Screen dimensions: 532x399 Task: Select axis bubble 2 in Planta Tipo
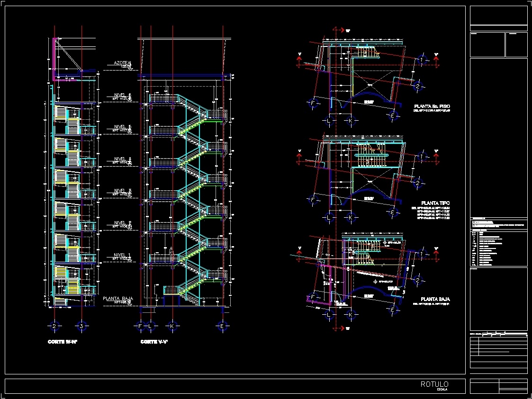418,183
